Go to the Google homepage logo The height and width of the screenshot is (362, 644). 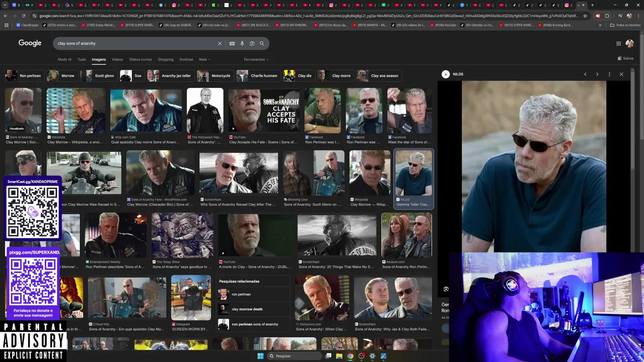30,43
